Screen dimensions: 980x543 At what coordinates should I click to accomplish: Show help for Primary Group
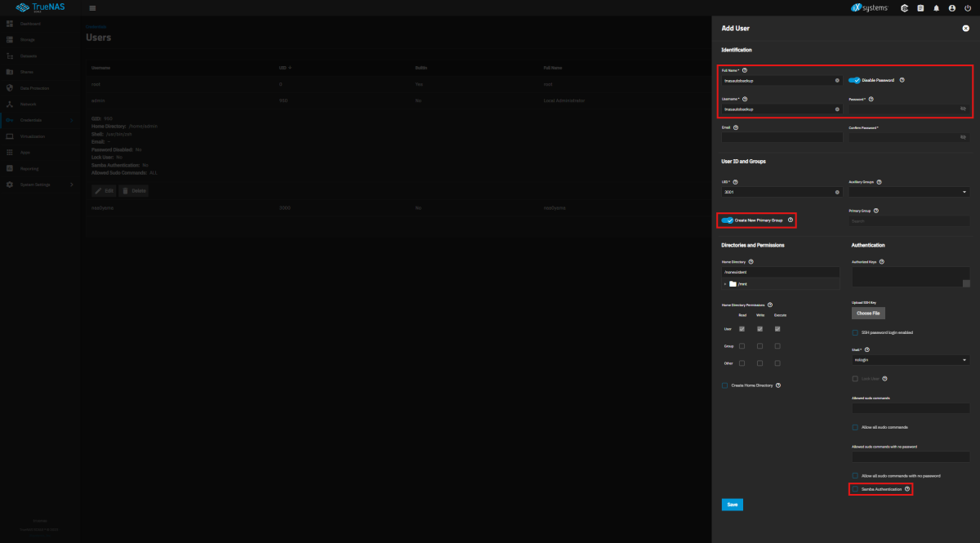pos(875,211)
